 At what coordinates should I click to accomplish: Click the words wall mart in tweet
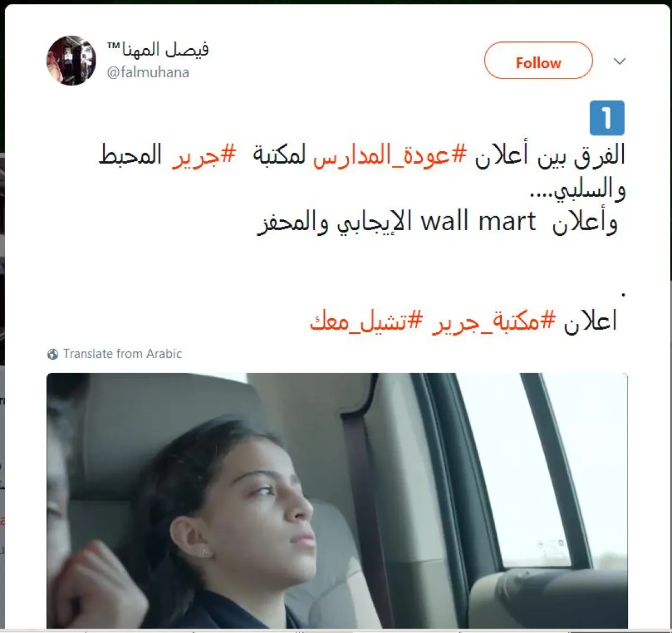point(478,221)
